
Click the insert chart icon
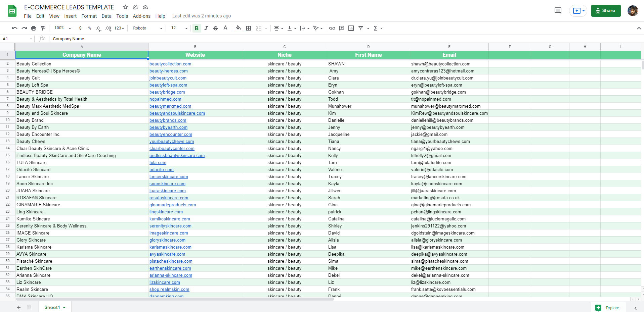tap(351, 28)
